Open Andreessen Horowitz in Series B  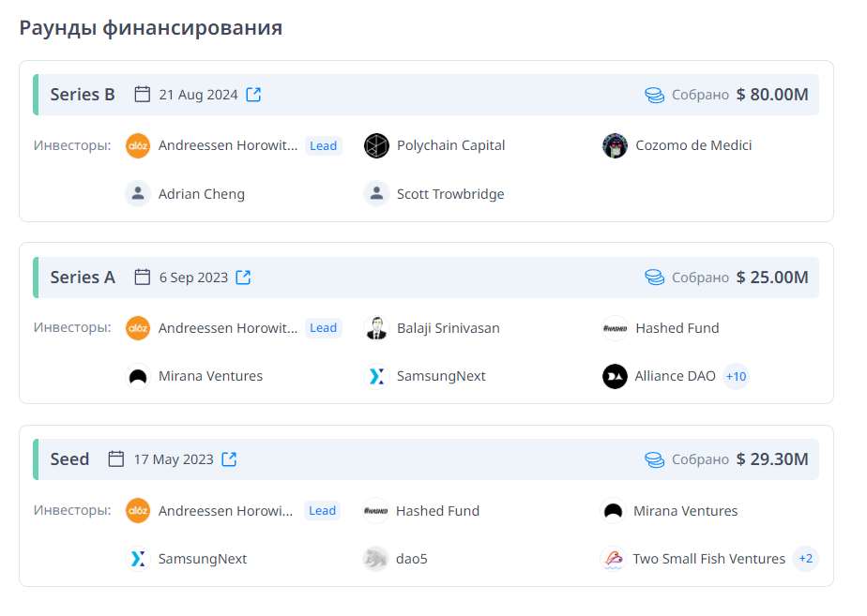228,146
